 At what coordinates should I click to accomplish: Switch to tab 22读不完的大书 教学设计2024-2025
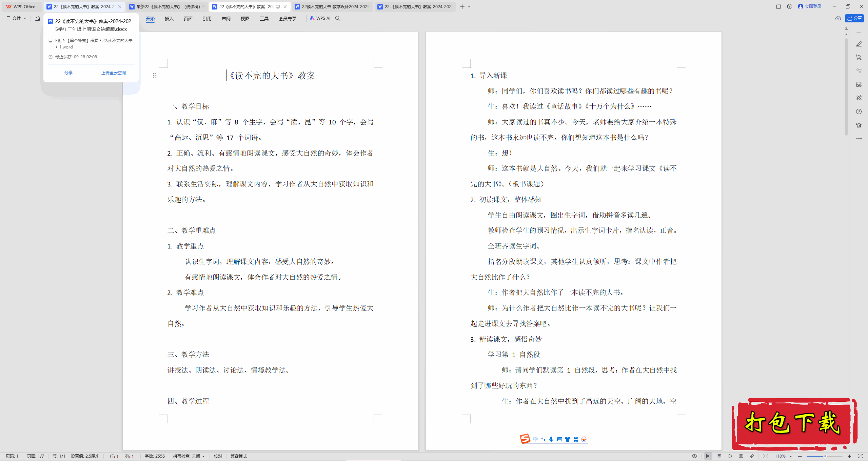332,6
